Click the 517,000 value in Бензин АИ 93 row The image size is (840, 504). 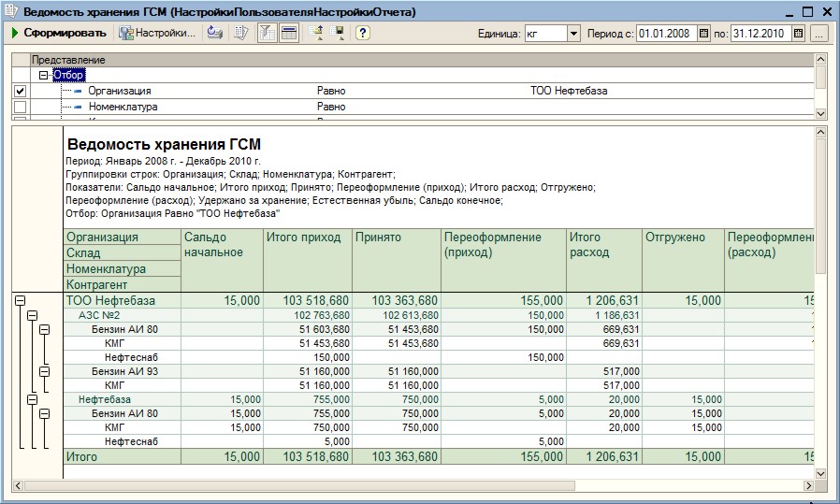[621, 371]
